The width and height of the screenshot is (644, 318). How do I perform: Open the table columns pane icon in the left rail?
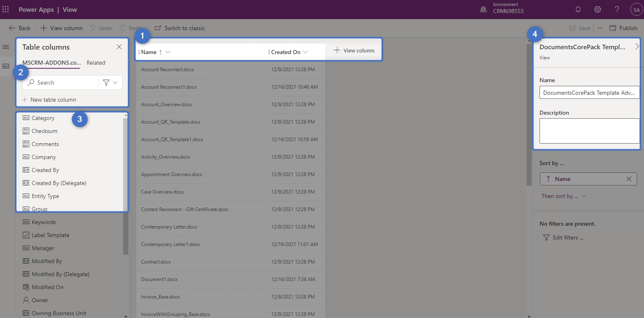6,66
